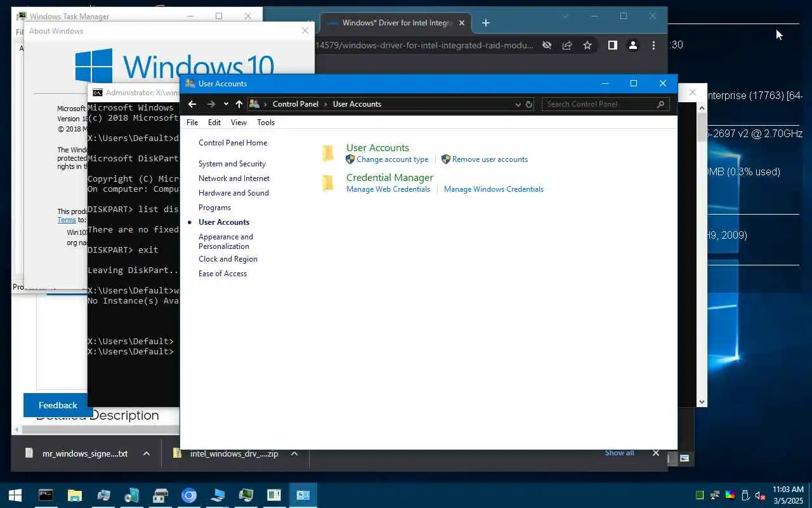Click the search magnifier icon in Control Panel

tap(660, 104)
